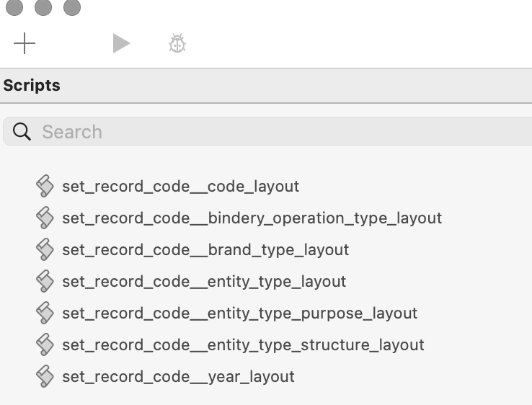Image resolution: width=532 pixels, height=405 pixels.
Task: Click the script icon beside year_layout
Action: (45, 376)
